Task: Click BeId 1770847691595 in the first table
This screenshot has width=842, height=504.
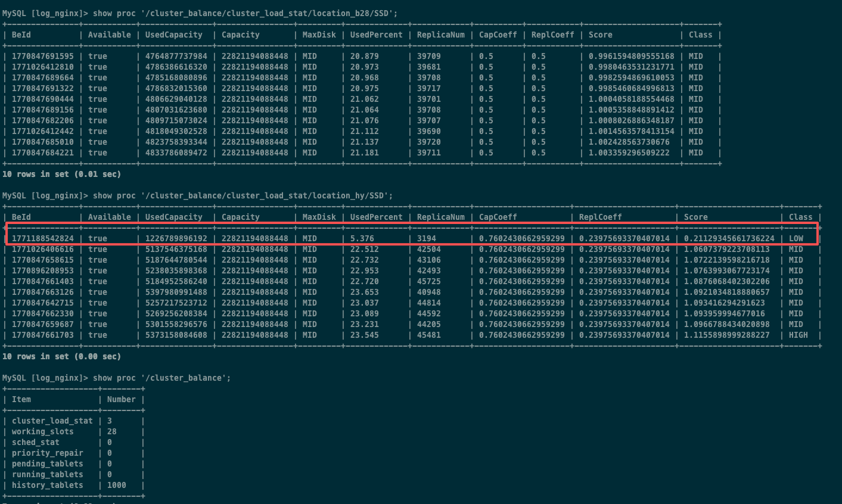Action: pyautogui.click(x=43, y=56)
